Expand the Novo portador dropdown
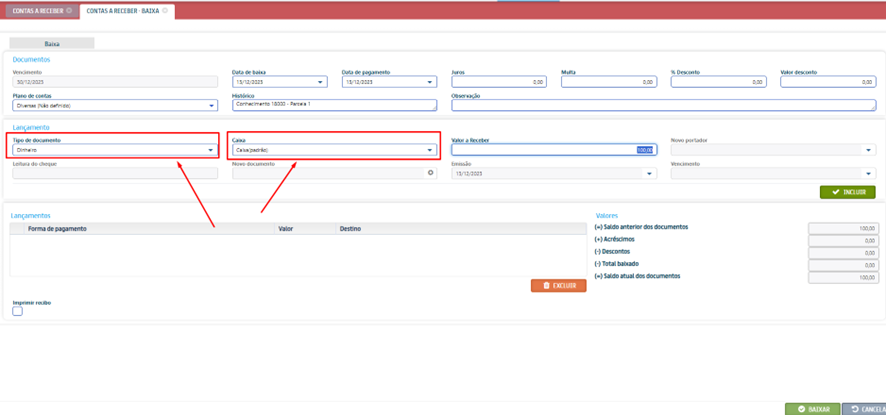 (868, 150)
